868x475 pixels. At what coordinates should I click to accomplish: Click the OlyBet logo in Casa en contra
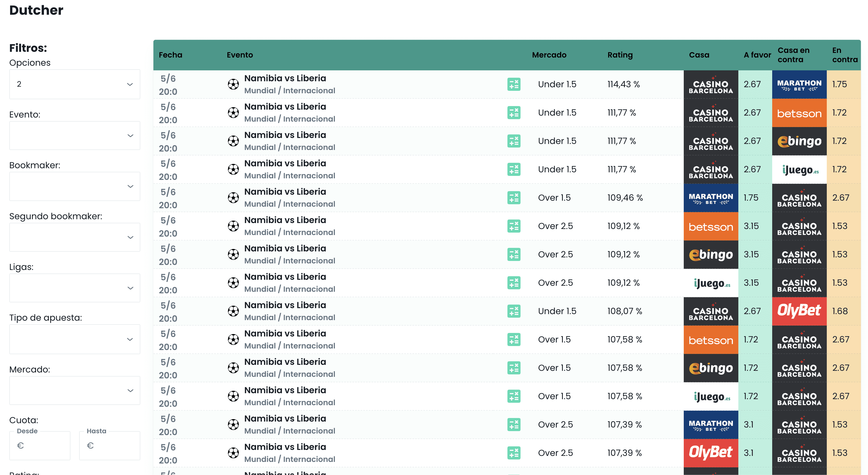799,311
